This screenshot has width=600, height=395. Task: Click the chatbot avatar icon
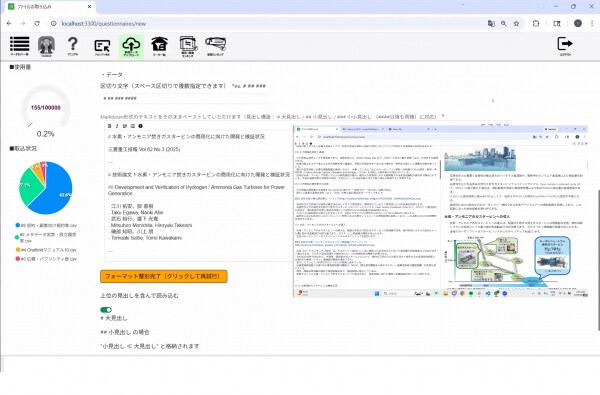click(x=46, y=46)
